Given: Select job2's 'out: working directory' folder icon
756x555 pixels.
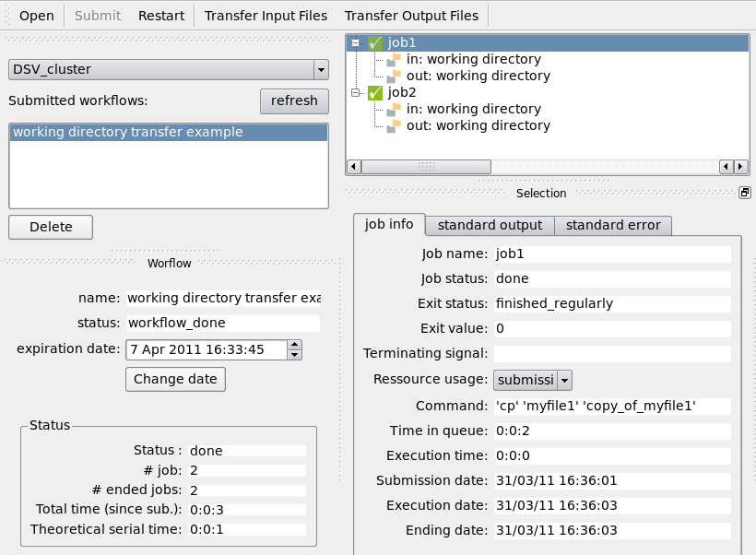Looking at the screenshot, I should [395, 126].
